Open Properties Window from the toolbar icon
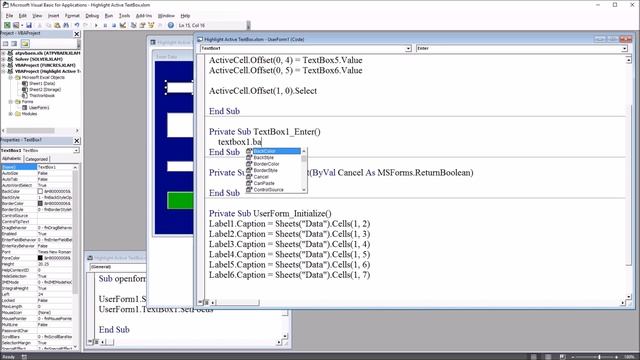 (142, 25)
